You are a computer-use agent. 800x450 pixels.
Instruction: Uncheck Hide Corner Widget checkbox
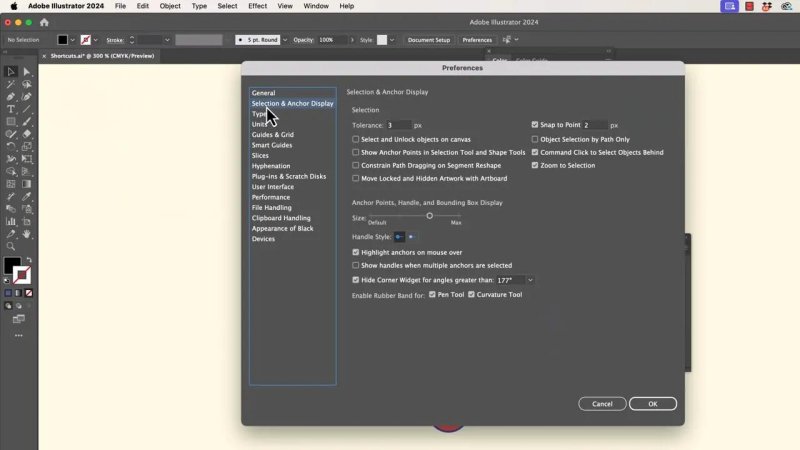point(356,280)
